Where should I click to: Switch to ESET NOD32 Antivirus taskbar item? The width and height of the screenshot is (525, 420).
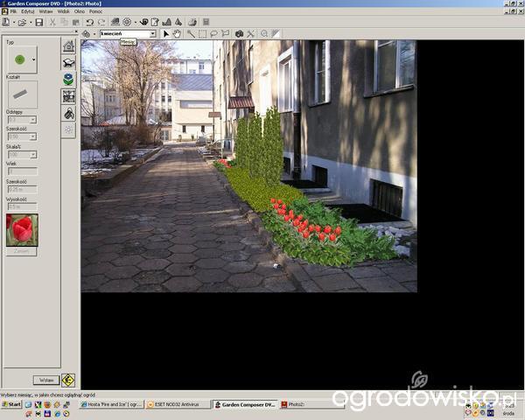tap(178, 405)
